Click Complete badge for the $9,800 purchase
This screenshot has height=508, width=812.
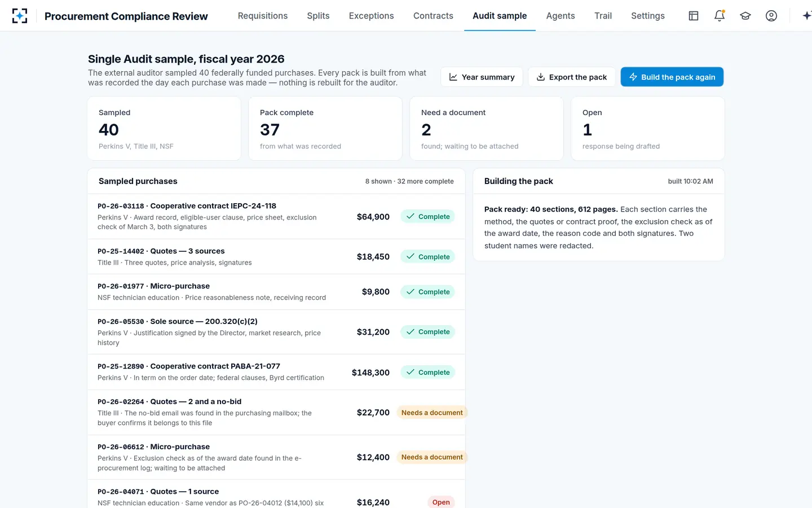click(x=427, y=292)
